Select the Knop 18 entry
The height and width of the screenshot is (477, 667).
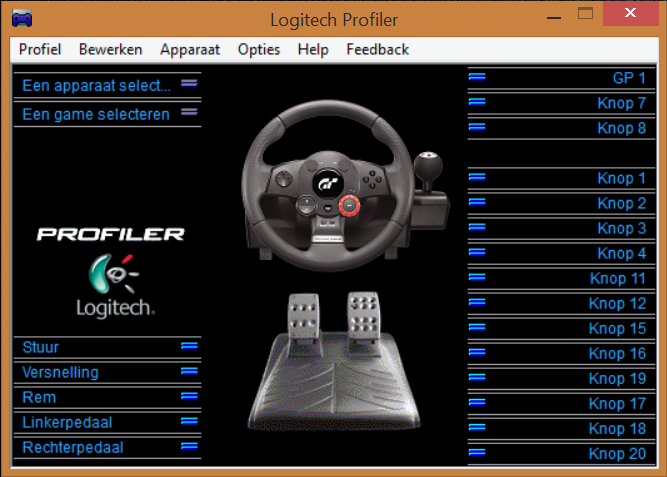pos(561,429)
